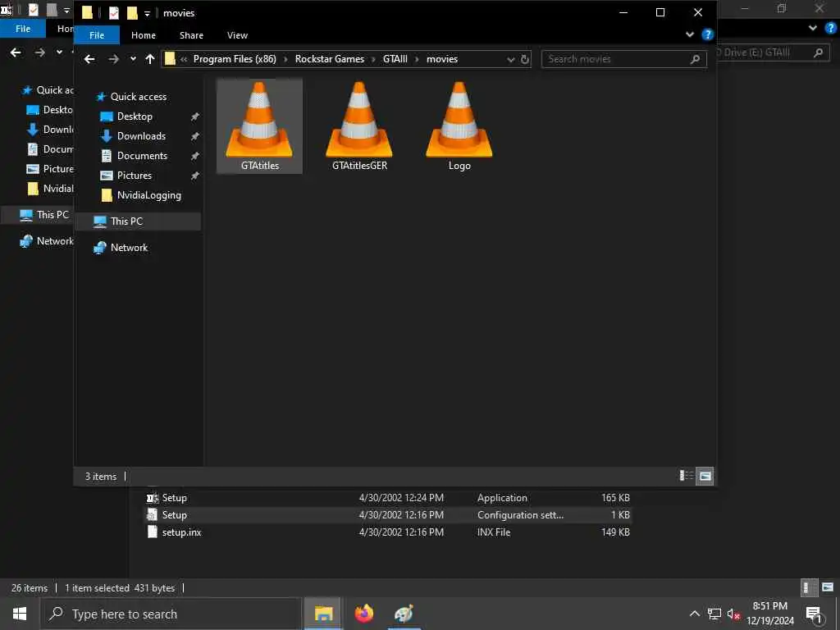Click the magnifier icon in Search movies box

point(695,59)
